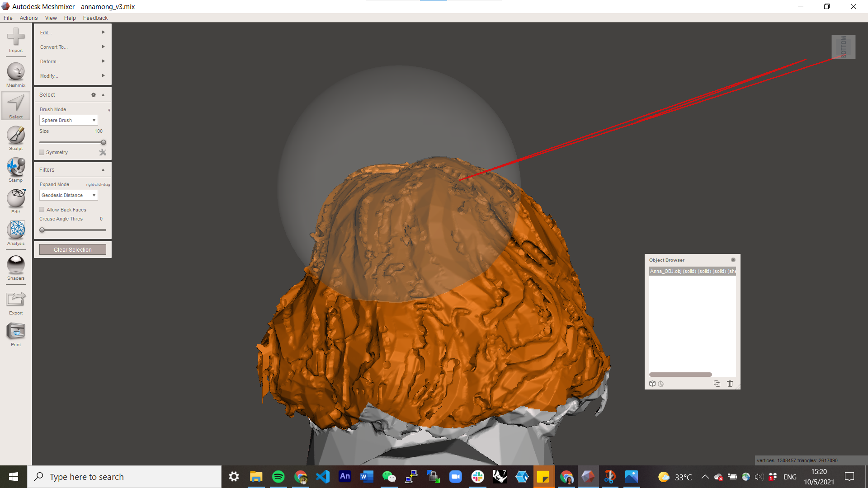Open the Sphere Brush mode dropdown
Image resolution: width=868 pixels, height=488 pixels.
coord(68,120)
